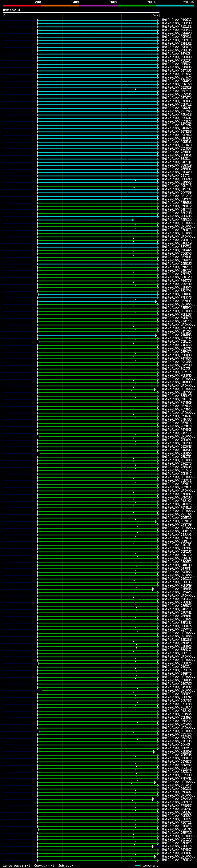This screenshot has height=868, width=197.
Task: Select hit UniRef100_A7RLF6
Action: [x=176, y=846]
